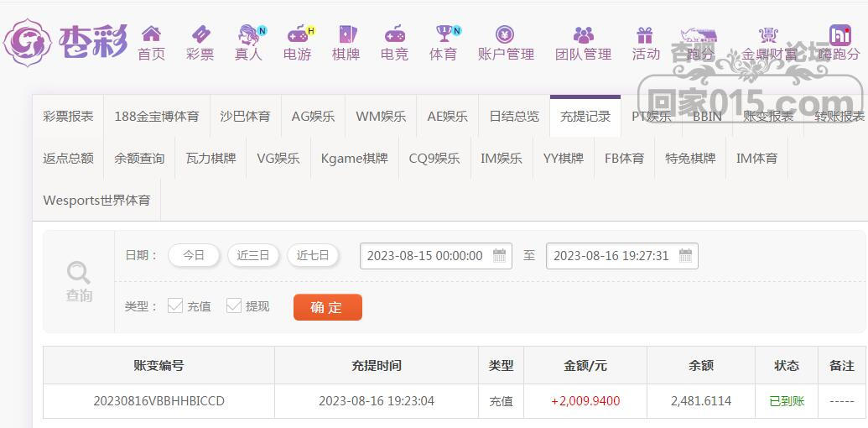Image resolution: width=868 pixels, height=428 pixels.
Task: Switch to the 余额查询 tab
Action: 139,159
